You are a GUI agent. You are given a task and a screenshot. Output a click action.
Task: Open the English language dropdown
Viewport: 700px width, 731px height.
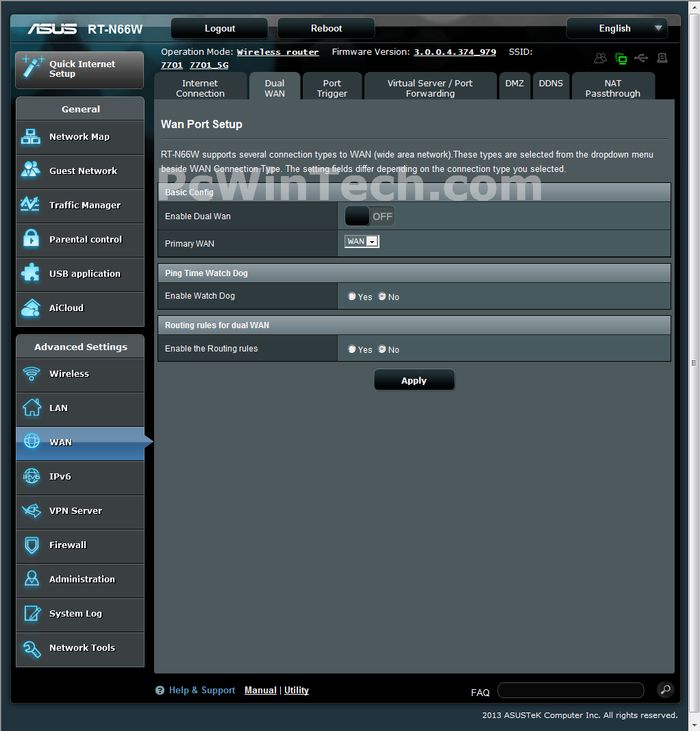(x=617, y=29)
